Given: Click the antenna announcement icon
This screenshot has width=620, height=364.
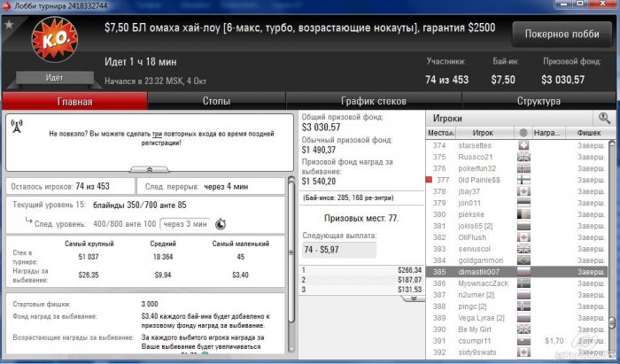Looking at the screenshot, I should tap(17, 127).
